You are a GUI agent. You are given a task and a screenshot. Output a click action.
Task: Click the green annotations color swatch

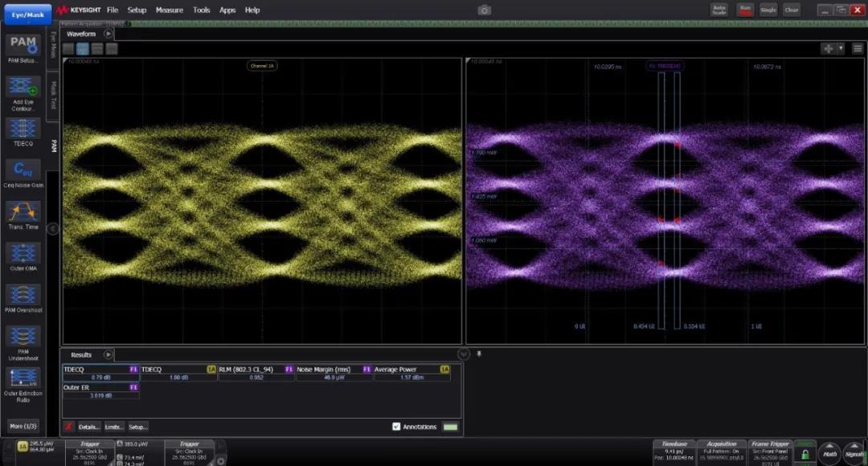point(450,427)
